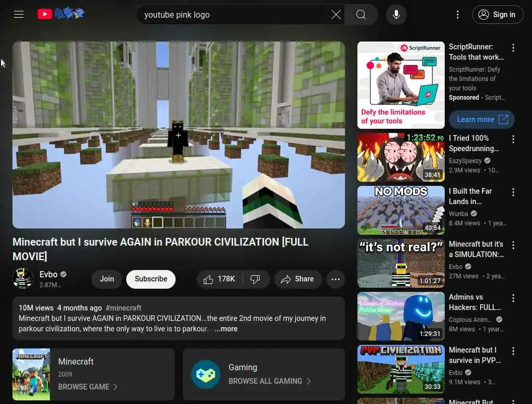Subscribe to the Evbo channel

pyautogui.click(x=151, y=279)
